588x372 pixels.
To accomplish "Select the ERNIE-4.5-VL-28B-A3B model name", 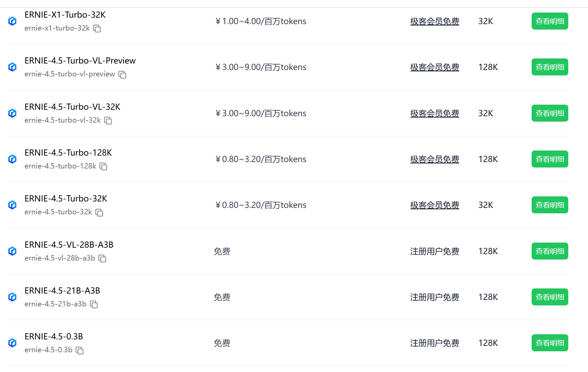I will (69, 245).
